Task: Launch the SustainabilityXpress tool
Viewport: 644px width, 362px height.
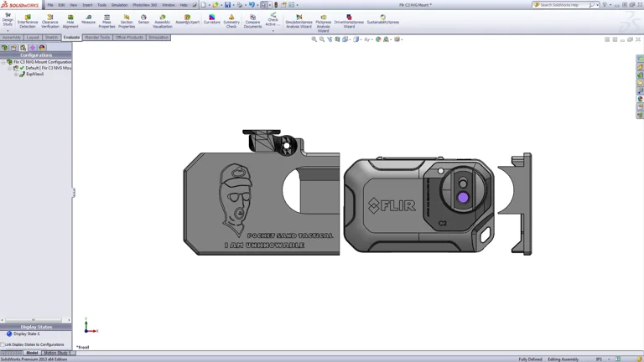Action: coord(382,19)
